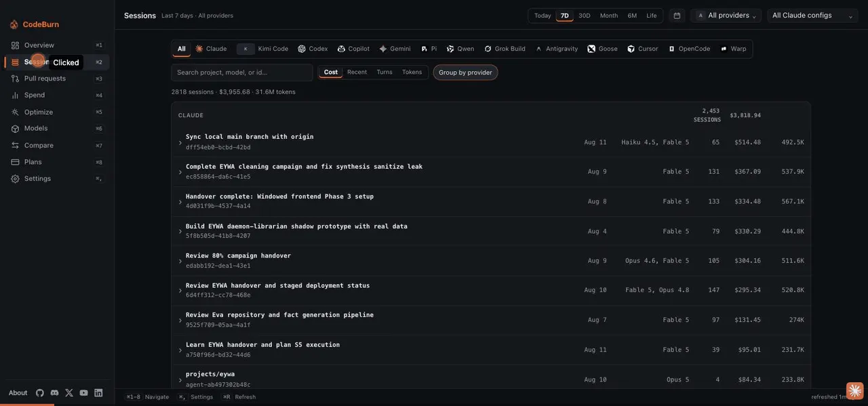Filter sessions by Claude provider
Viewport: 868px width, 406px height.
211,49
